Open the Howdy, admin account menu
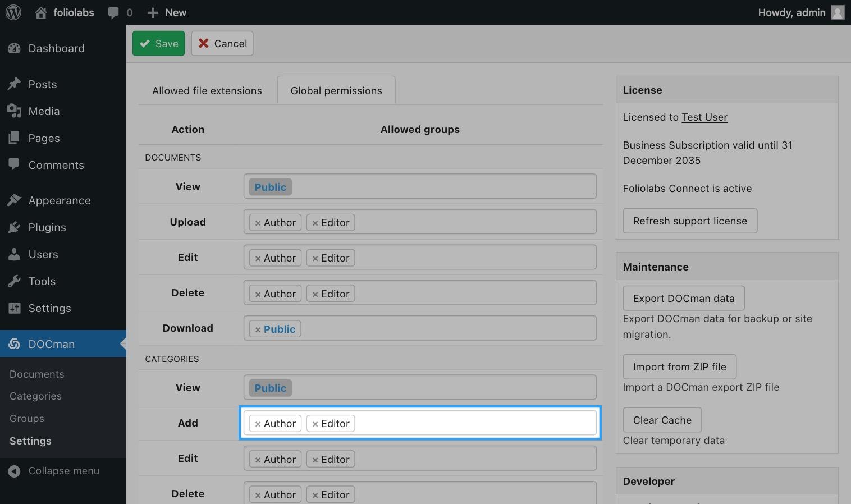The image size is (851, 504). coord(801,12)
